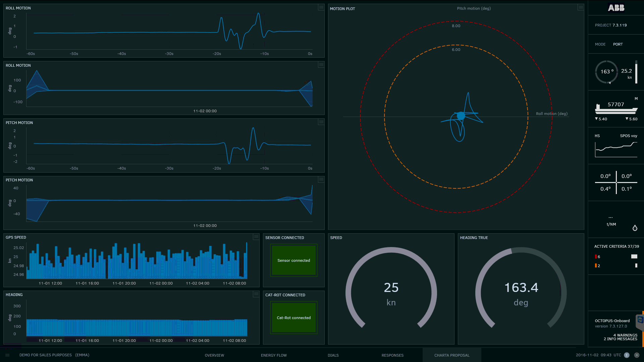
Task: Click the droplet icon near t/NM
Action: pos(635,228)
